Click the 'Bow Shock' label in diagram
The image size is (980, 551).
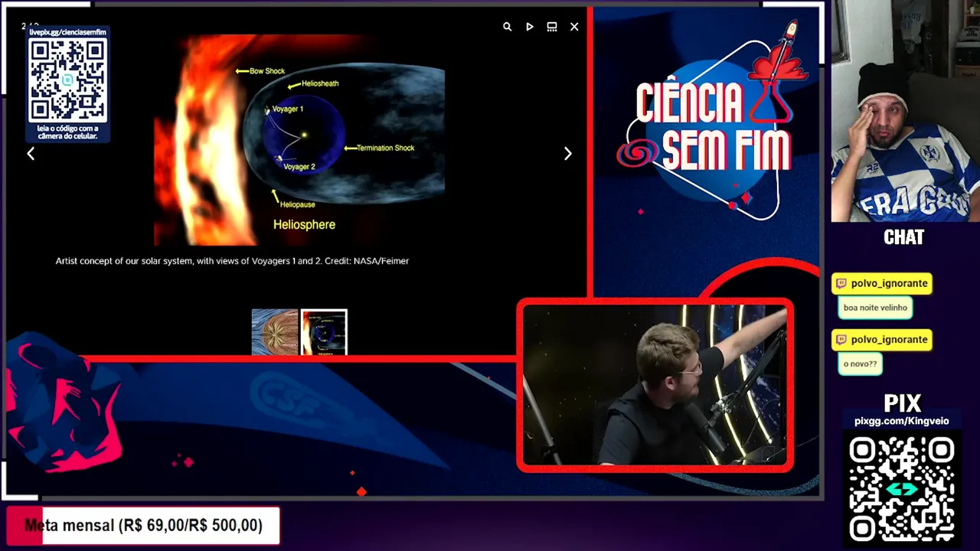click(267, 71)
